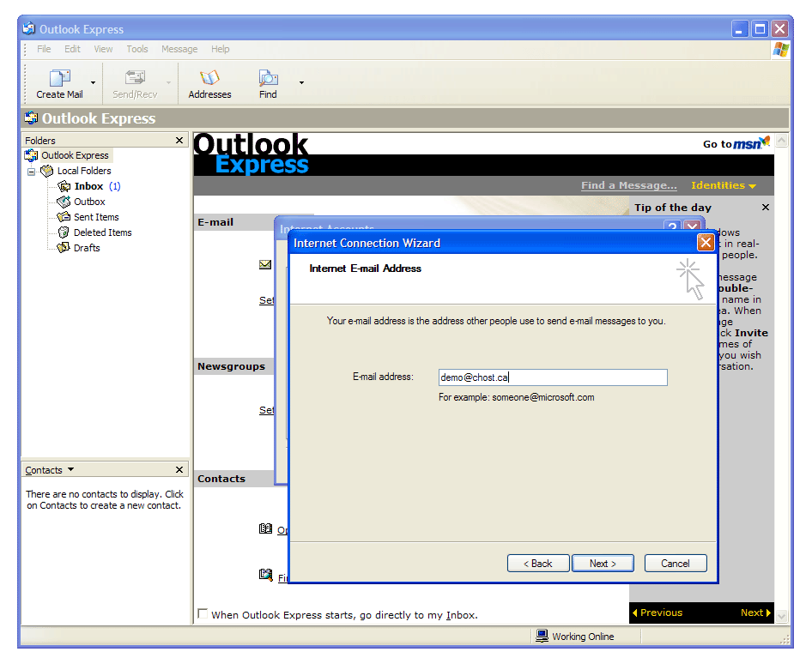This screenshot has width=812, height=670.
Task: Close the Tip of the day panel
Action: pyautogui.click(x=766, y=207)
